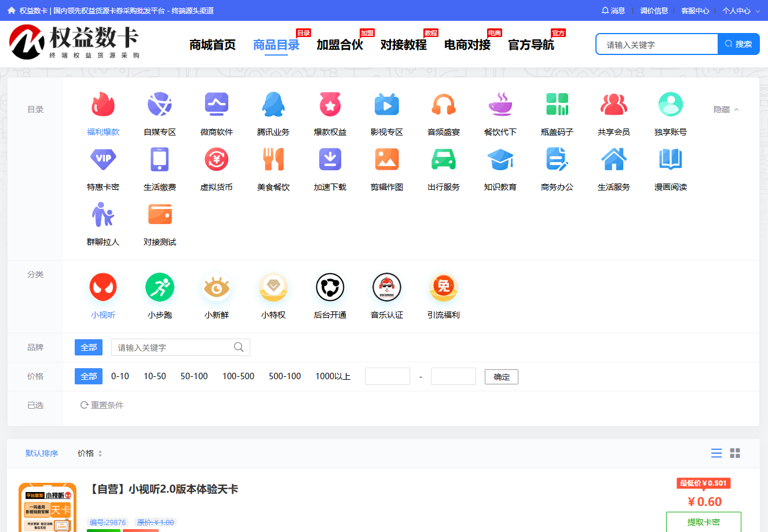Open 加速下载 download icon

[330, 159]
